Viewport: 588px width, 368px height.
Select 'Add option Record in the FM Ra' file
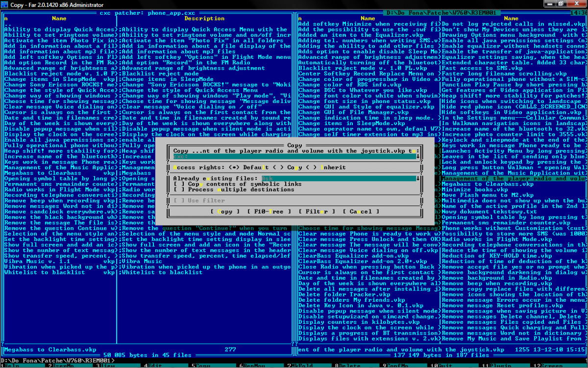[59, 63]
